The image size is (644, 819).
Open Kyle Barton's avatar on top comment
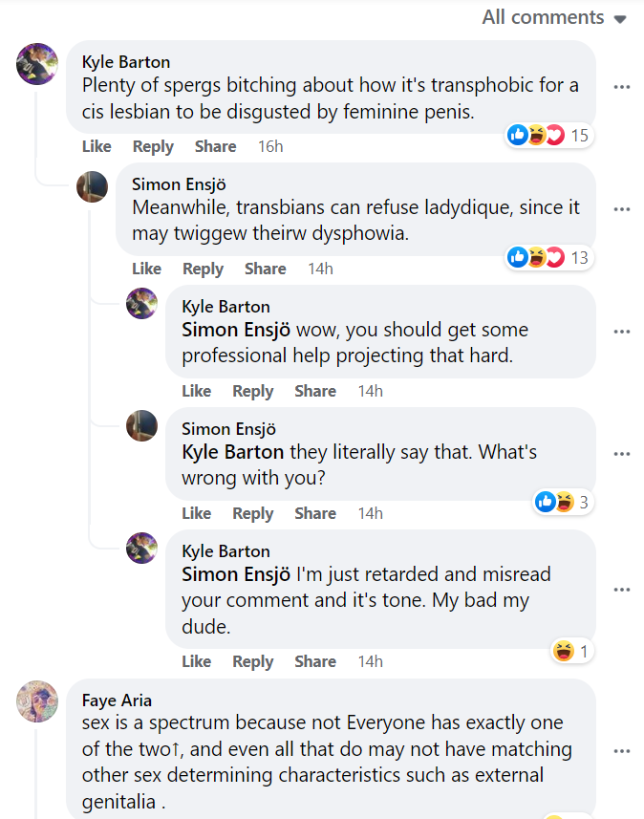[37, 64]
